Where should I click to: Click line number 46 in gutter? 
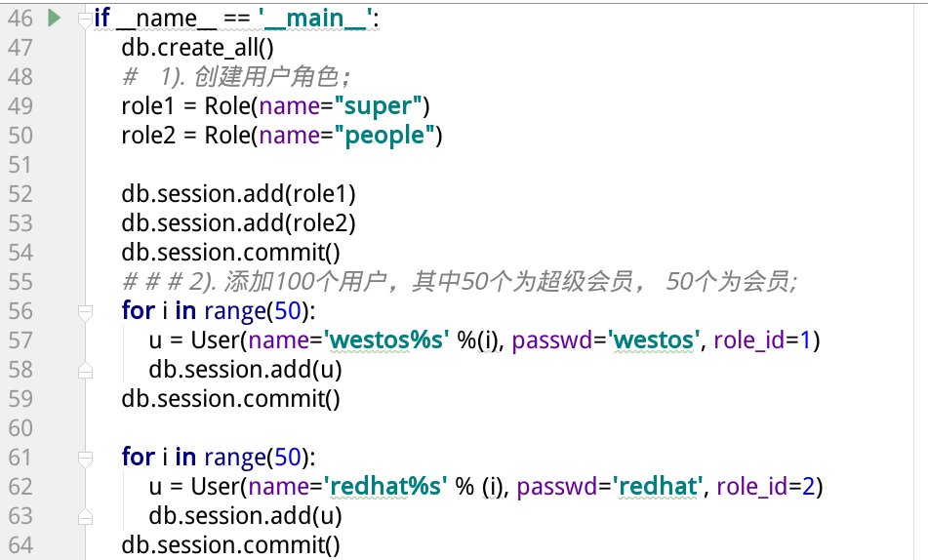click(20, 19)
